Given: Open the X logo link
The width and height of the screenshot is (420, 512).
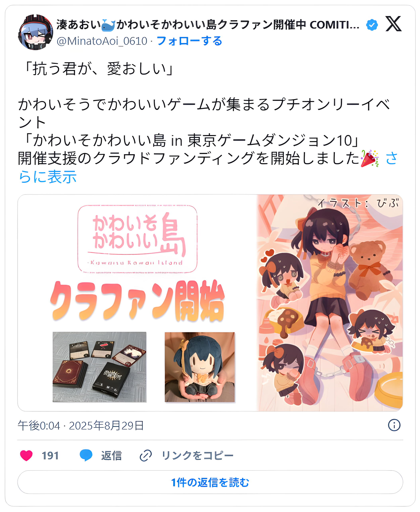Looking at the screenshot, I should tap(393, 24).
